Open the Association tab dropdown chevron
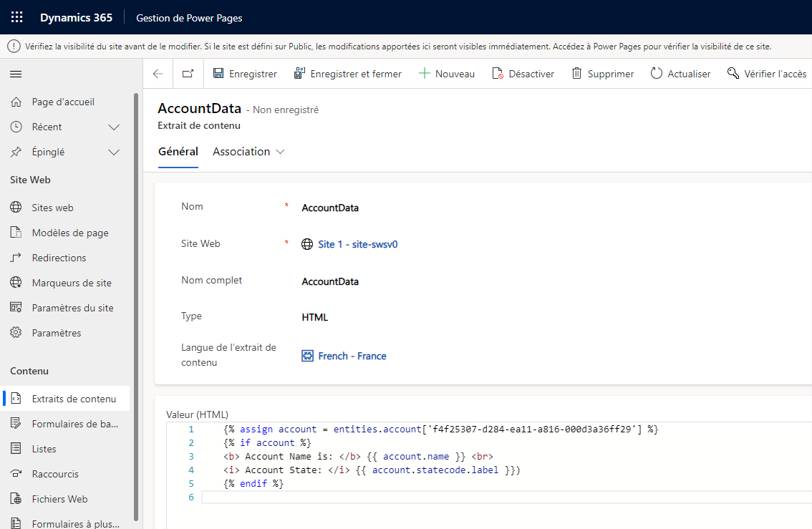 (x=280, y=152)
